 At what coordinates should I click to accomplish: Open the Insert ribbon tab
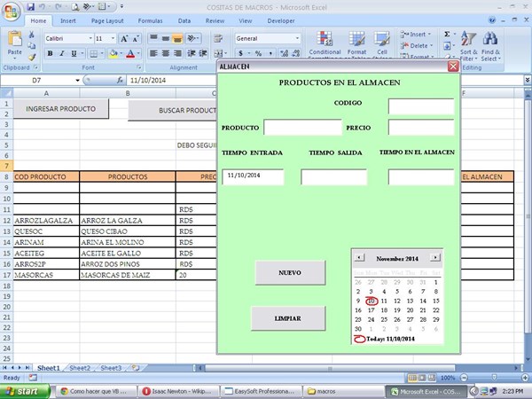point(68,20)
